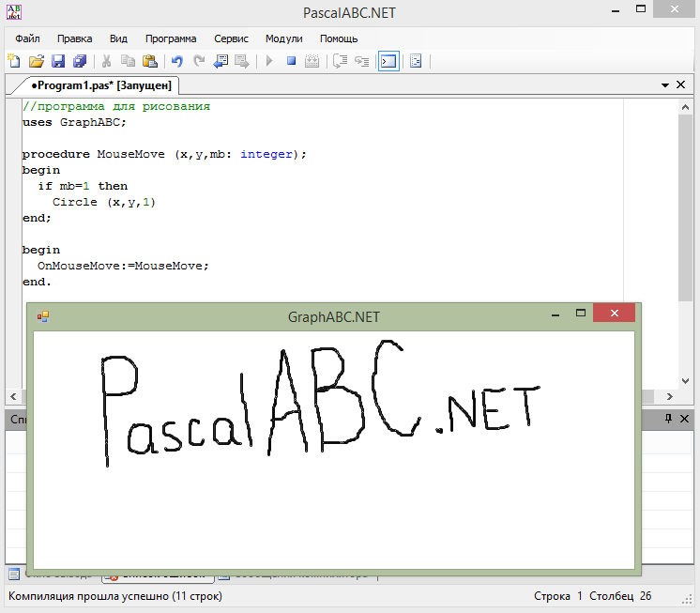The width and height of the screenshot is (700, 613).
Task: Click the step into debug icon
Action: (361, 61)
